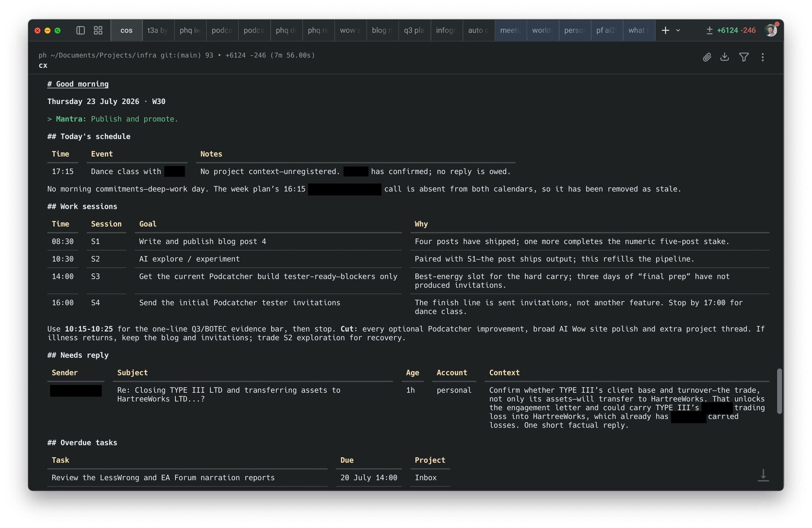Viewport: 812px width, 528px height.
Task: Click the vertical scrollbar thumb
Action: point(779,391)
